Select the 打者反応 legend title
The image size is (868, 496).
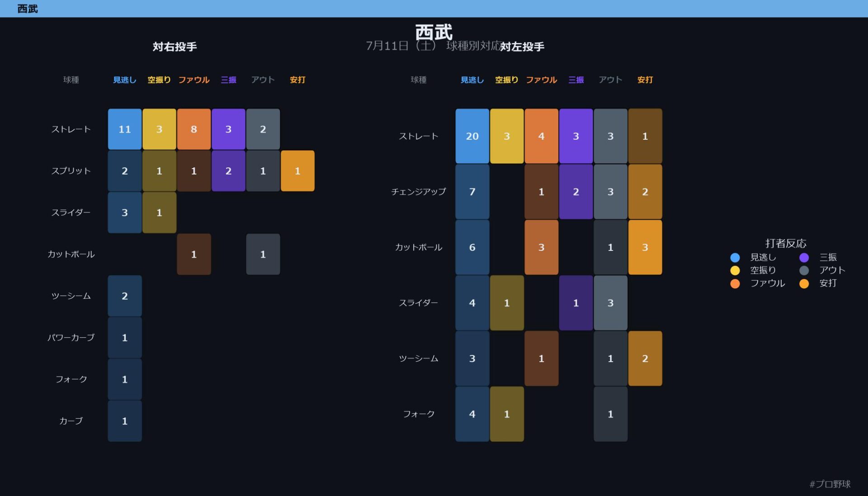pyautogui.click(x=786, y=243)
